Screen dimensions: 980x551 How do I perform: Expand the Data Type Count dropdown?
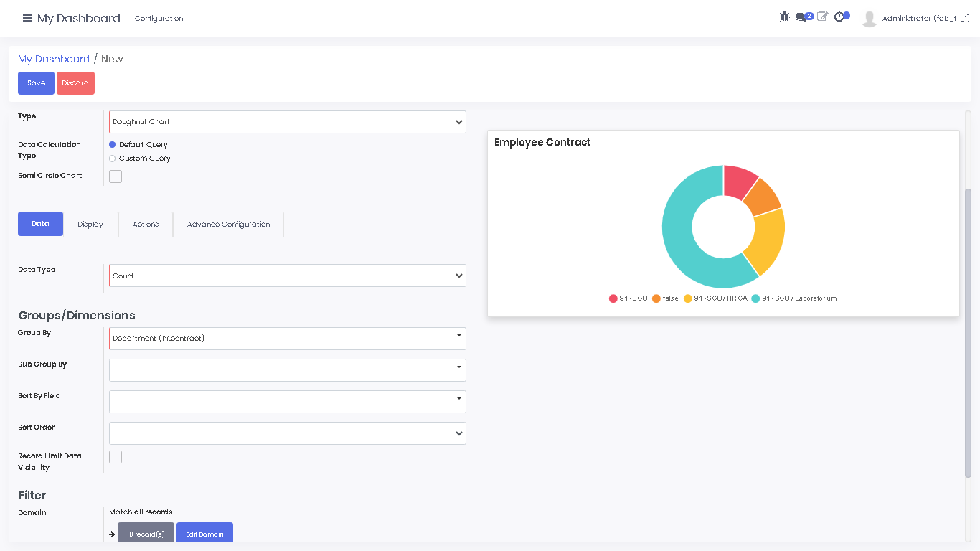pos(287,275)
